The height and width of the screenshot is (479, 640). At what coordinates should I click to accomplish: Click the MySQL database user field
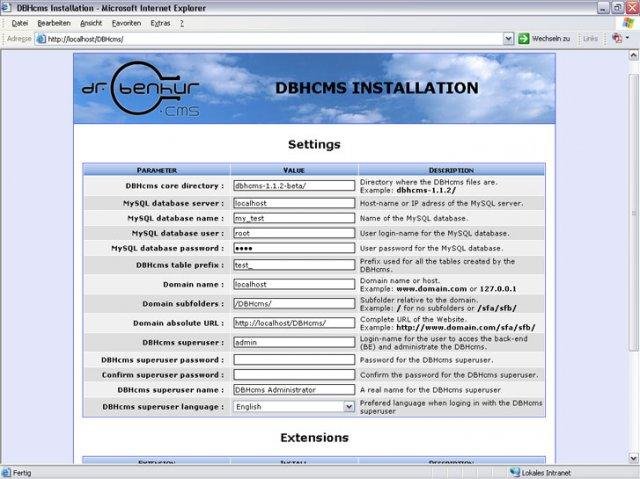(294, 233)
